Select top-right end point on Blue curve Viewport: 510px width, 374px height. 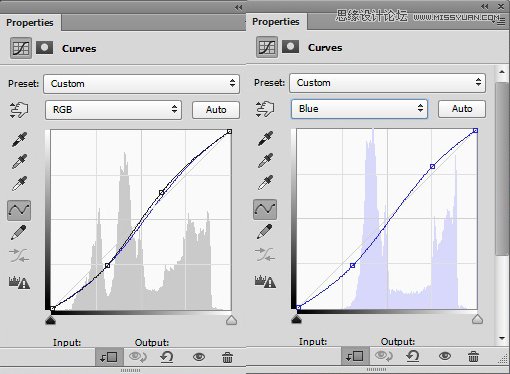[x=475, y=131]
